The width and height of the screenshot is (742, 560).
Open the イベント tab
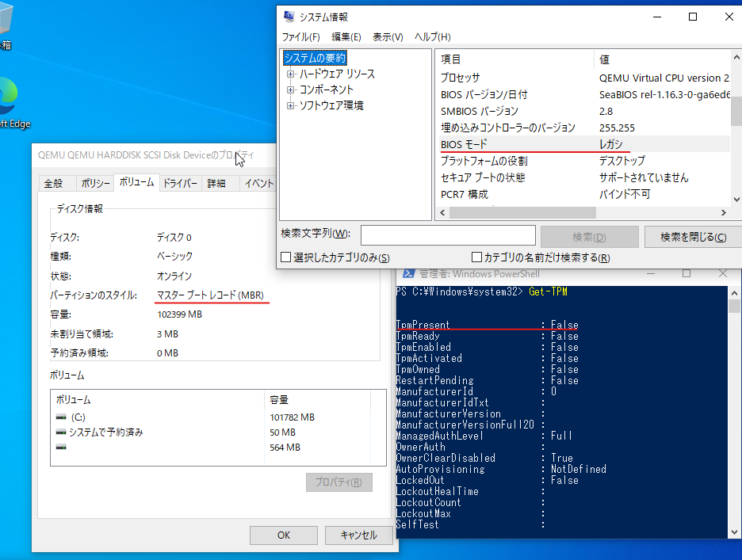pos(258,184)
